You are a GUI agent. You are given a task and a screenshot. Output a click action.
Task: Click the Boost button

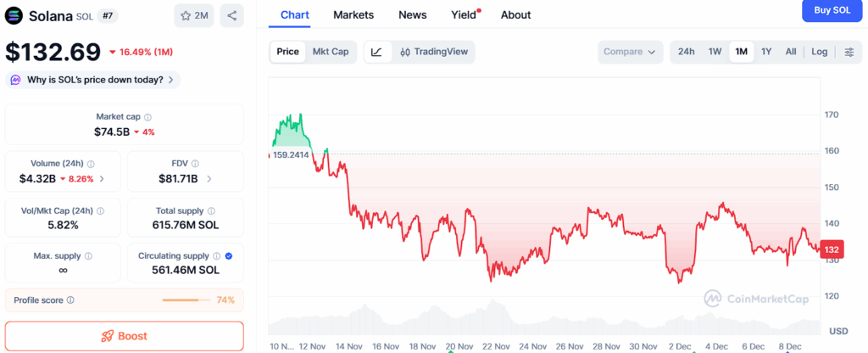pos(124,336)
